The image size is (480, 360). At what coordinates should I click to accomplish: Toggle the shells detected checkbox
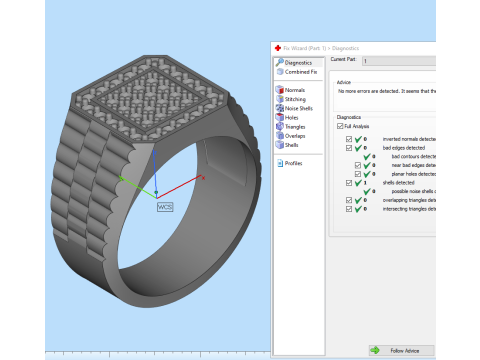[x=349, y=183]
